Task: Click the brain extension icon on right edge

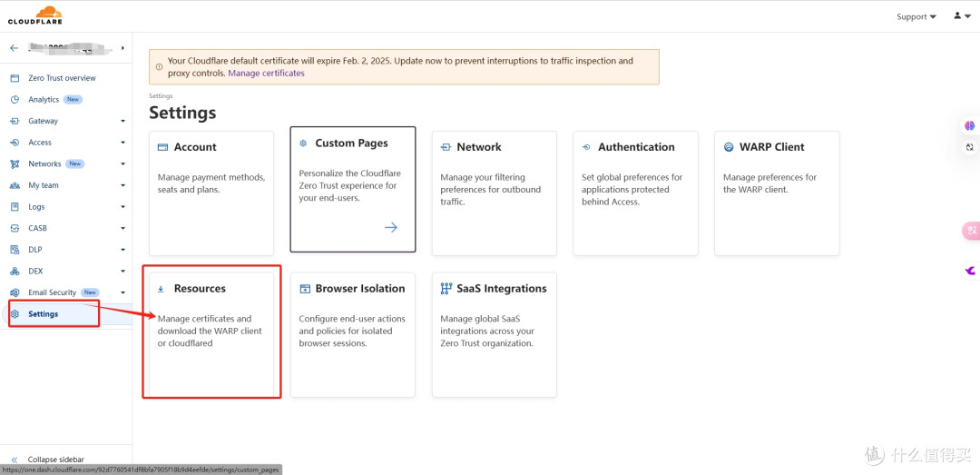Action: click(x=969, y=126)
